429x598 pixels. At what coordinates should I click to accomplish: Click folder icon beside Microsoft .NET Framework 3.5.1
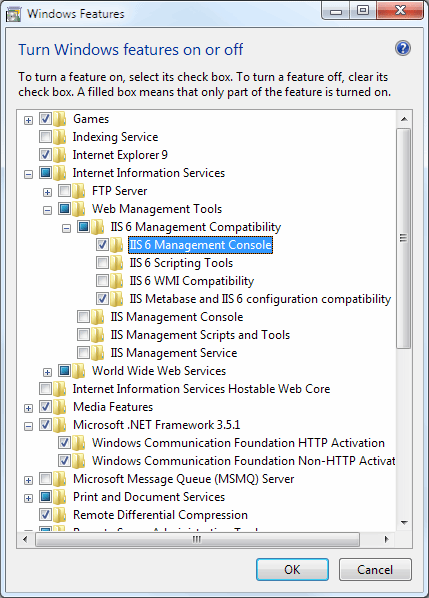59,425
